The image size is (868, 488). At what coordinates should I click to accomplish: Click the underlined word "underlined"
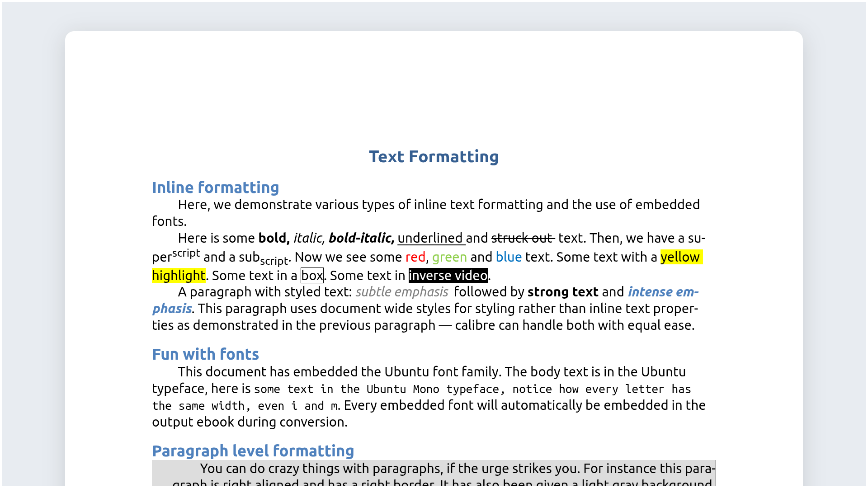430,238
